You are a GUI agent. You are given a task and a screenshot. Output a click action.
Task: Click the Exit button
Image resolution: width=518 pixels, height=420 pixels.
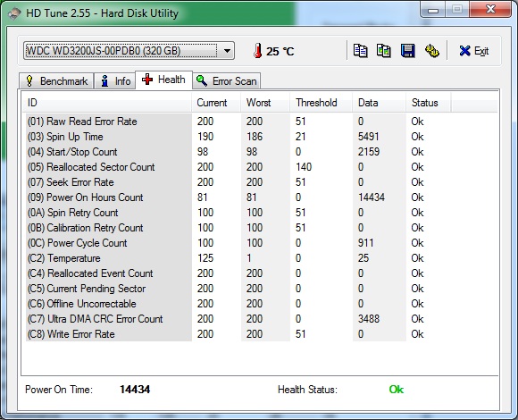[x=473, y=51]
